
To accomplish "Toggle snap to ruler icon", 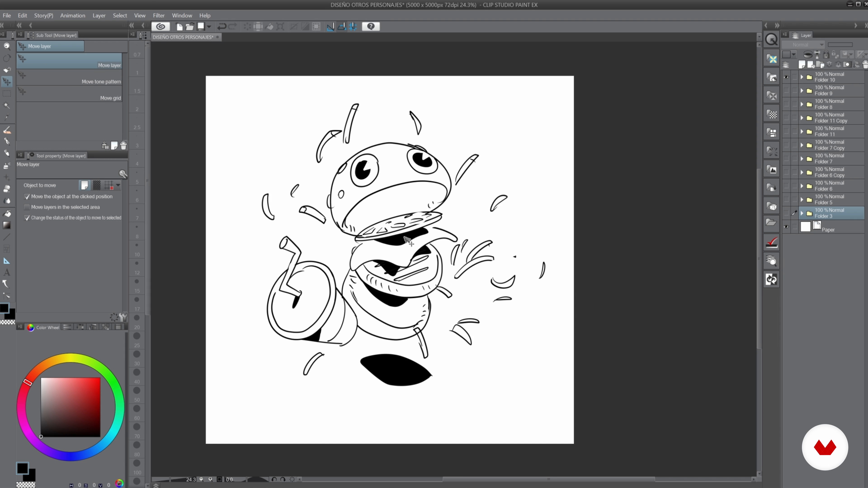I will coord(330,27).
